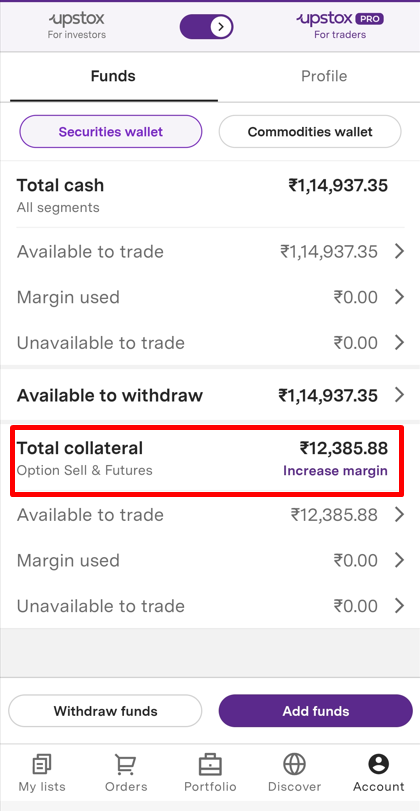
Task: Toggle the investor/trader mode switch
Action: 206,26
